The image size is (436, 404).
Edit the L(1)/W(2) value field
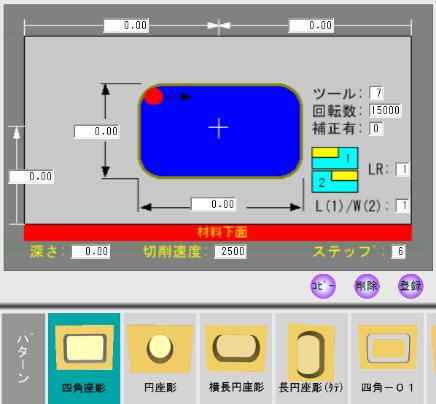402,206
